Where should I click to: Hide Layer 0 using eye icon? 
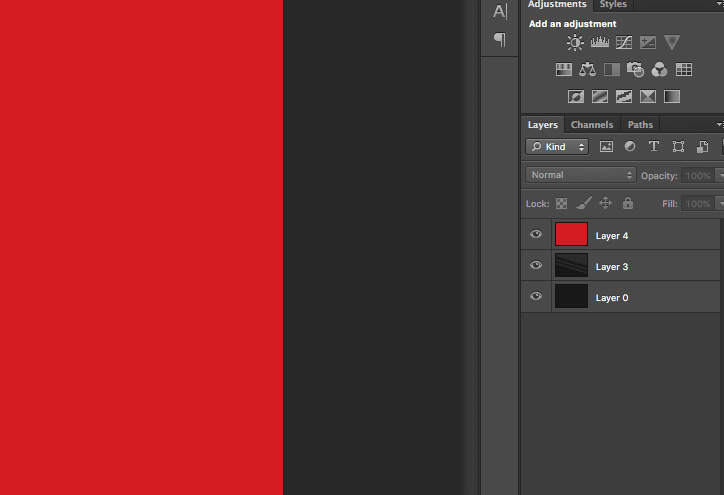tap(536, 297)
